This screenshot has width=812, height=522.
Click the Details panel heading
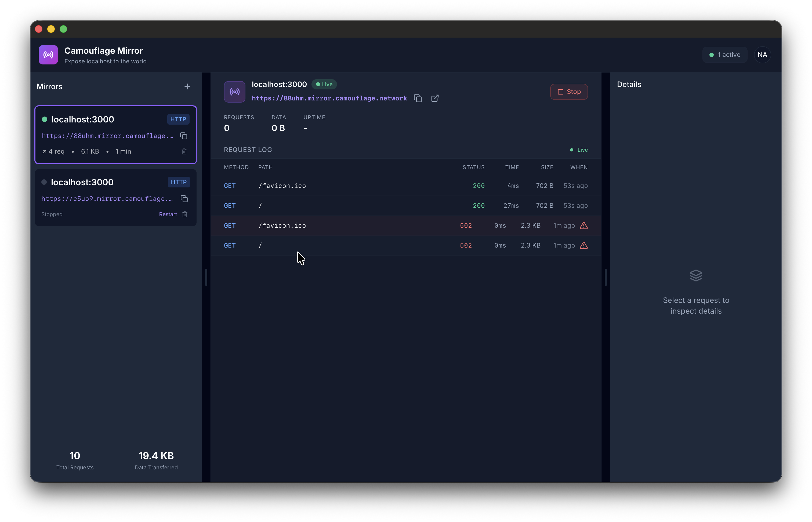point(629,84)
